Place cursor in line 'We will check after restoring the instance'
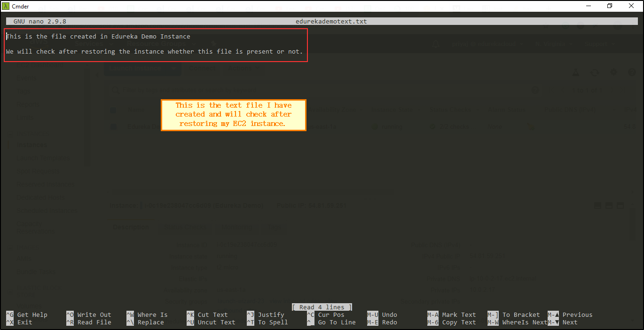644x330 pixels. click(155, 52)
